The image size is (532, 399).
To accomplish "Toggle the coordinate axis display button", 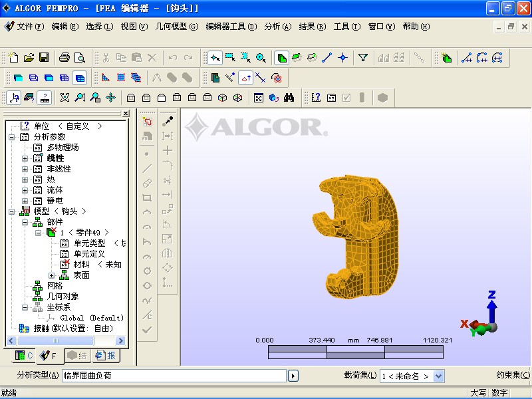I will click(14, 98).
